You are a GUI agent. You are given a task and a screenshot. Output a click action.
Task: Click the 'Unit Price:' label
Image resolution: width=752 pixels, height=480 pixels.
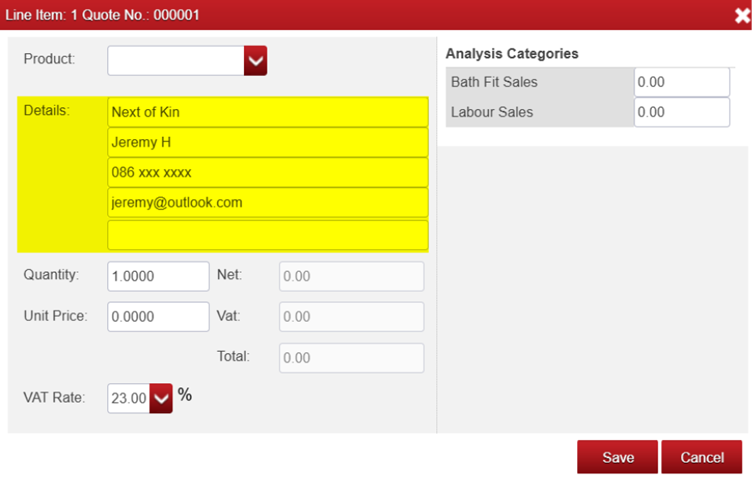pos(56,316)
